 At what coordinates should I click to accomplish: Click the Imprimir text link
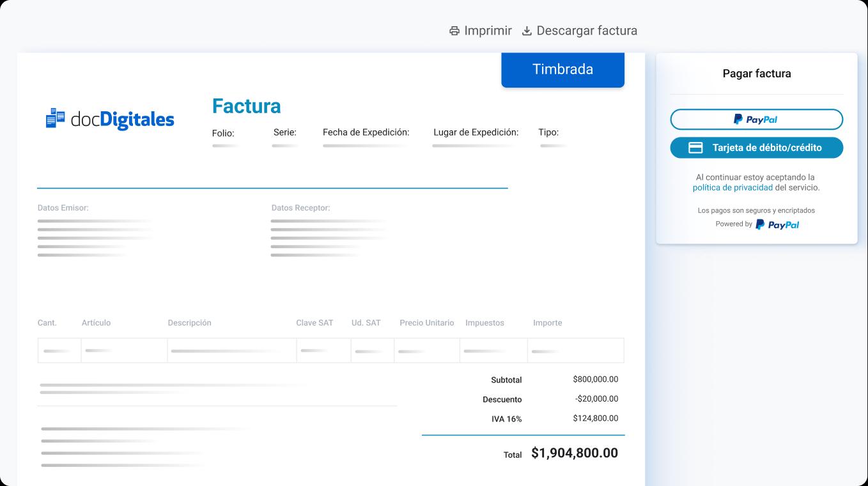pos(488,31)
